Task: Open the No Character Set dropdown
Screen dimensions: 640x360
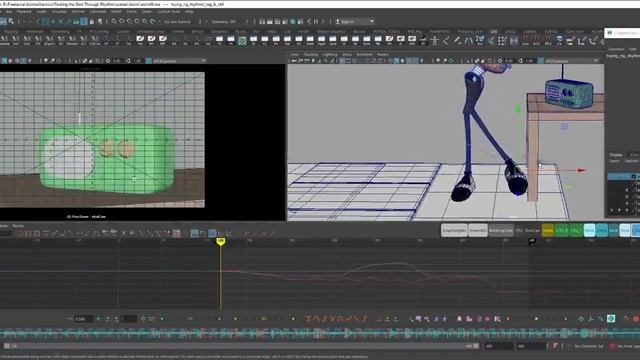Action: [x=589, y=346]
